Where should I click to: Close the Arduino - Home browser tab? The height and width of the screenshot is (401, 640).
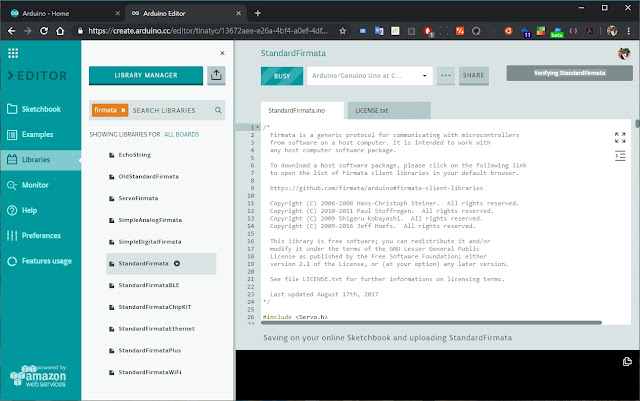coord(118,13)
